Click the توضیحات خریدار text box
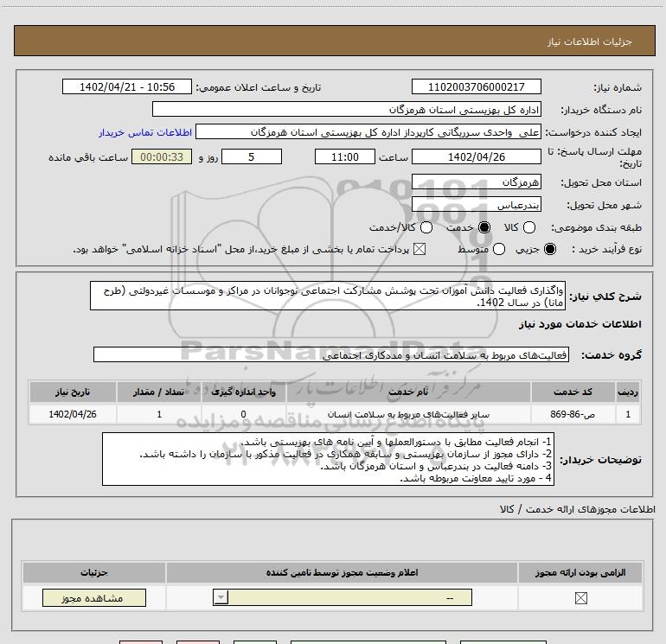This screenshot has height=644, width=666. click(x=329, y=459)
